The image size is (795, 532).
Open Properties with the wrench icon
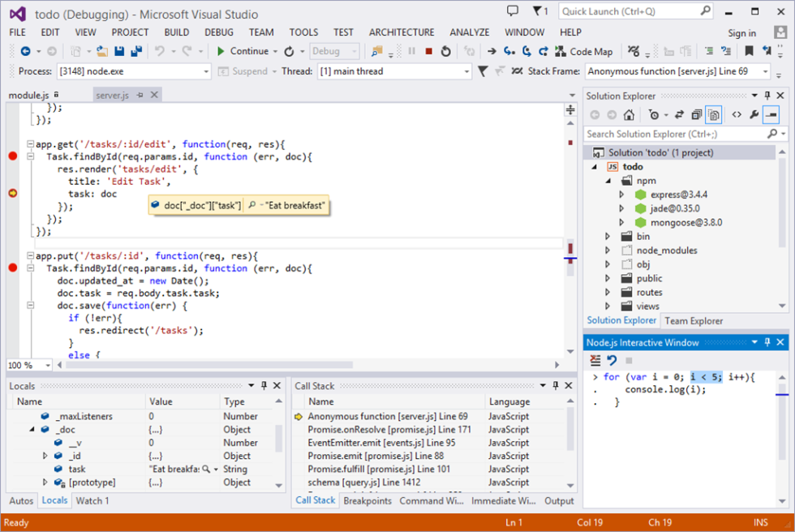point(754,114)
